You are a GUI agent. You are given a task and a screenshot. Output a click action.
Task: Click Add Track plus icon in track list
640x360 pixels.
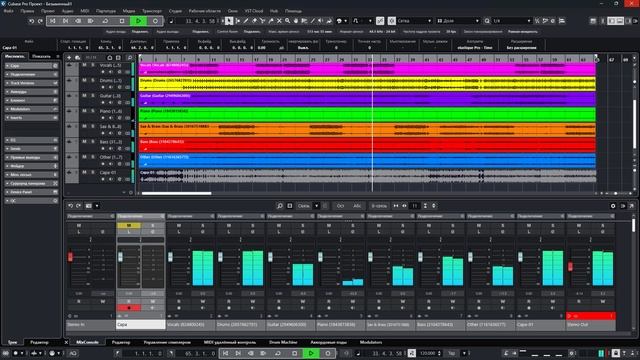point(69,58)
